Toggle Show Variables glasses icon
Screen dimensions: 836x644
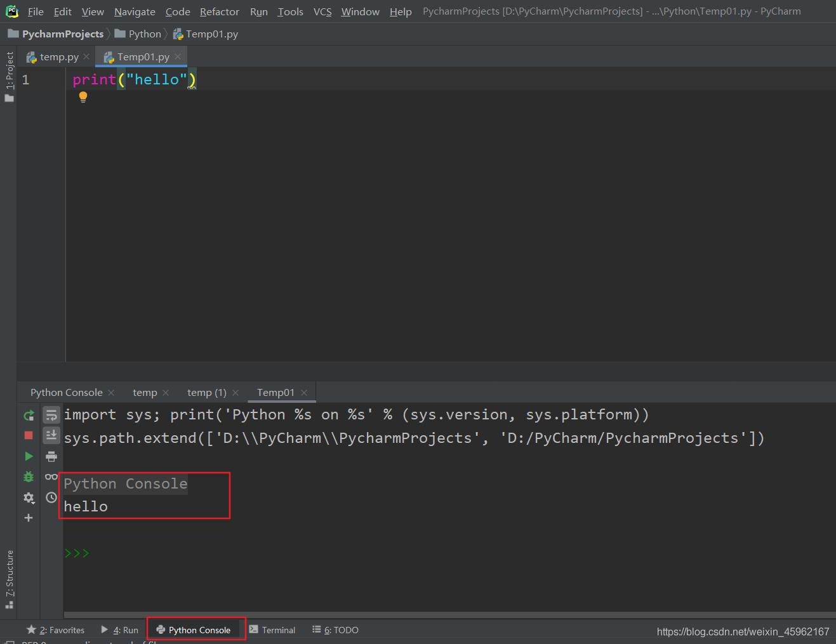click(51, 476)
